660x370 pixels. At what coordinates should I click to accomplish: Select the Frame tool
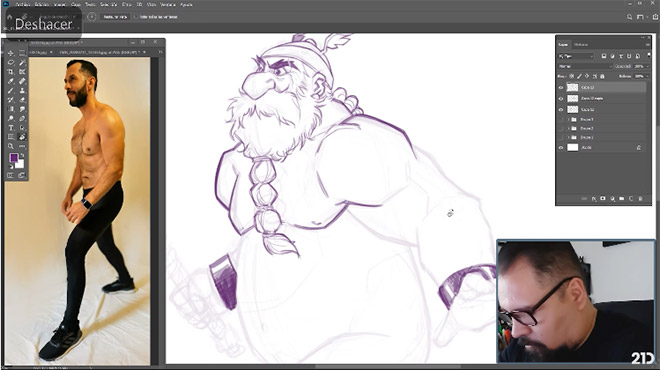22,72
